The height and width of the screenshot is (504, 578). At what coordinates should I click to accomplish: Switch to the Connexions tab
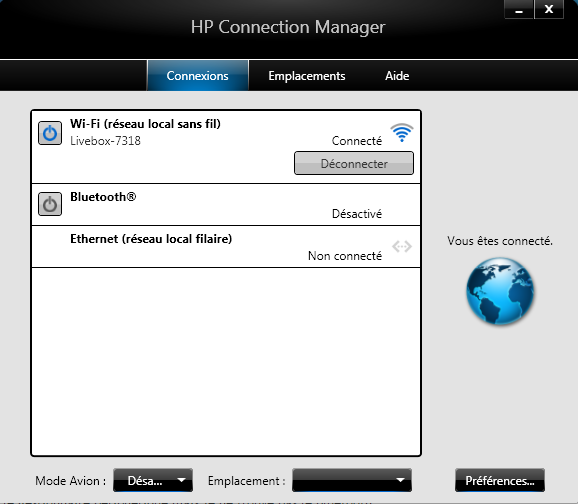[x=198, y=76]
